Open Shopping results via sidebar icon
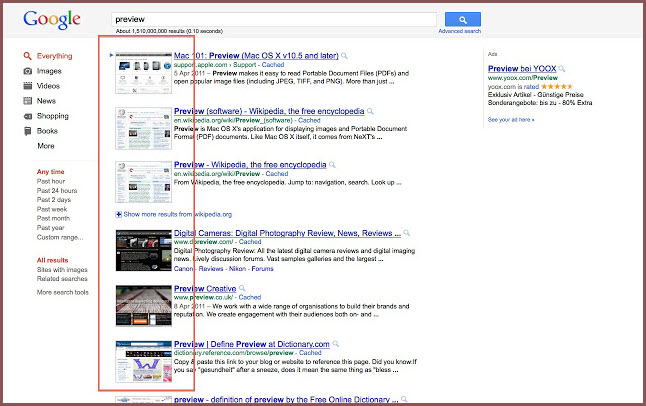646x406 pixels. coord(27,116)
